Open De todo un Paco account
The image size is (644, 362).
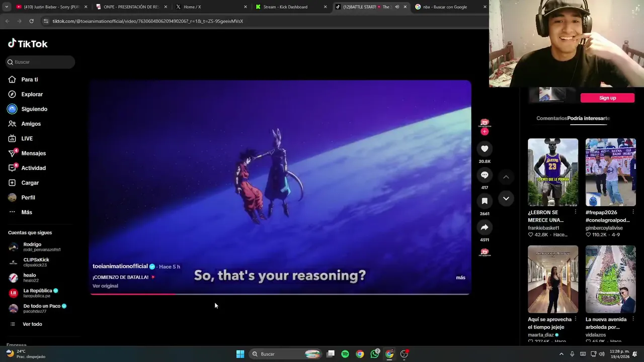[x=38, y=308]
